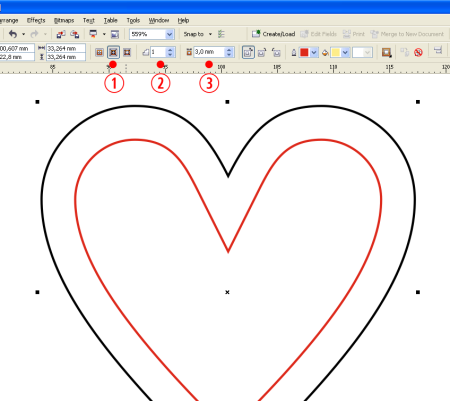
Task: Click the Clear Contour icon
Action: pyautogui.click(x=418, y=52)
